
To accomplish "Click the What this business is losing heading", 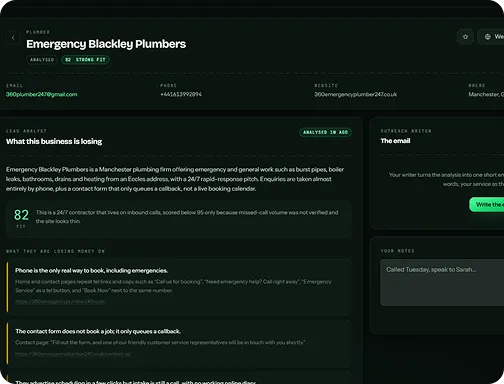I will (54, 141).
